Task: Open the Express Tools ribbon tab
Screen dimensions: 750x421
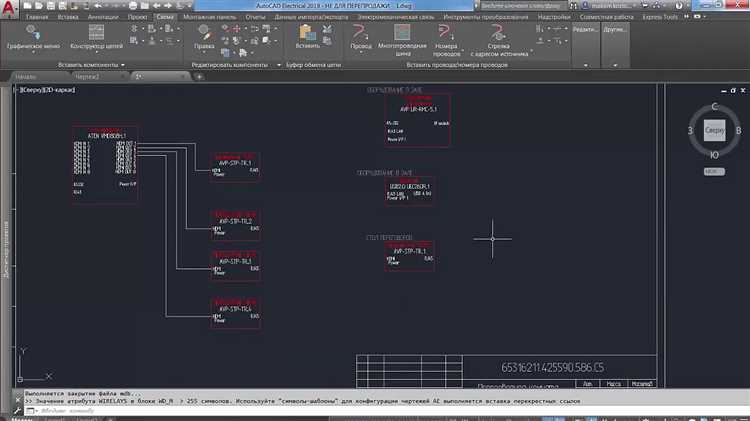Action: coord(660,17)
